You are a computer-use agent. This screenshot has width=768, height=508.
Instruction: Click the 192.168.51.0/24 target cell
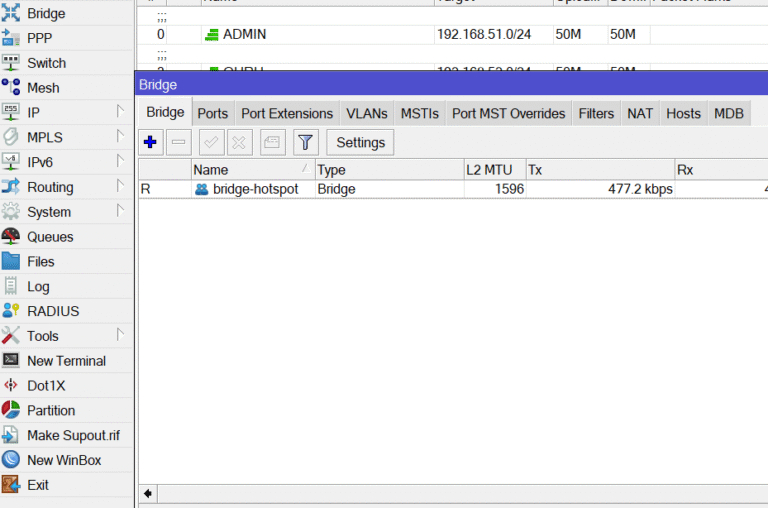click(484, 34)
